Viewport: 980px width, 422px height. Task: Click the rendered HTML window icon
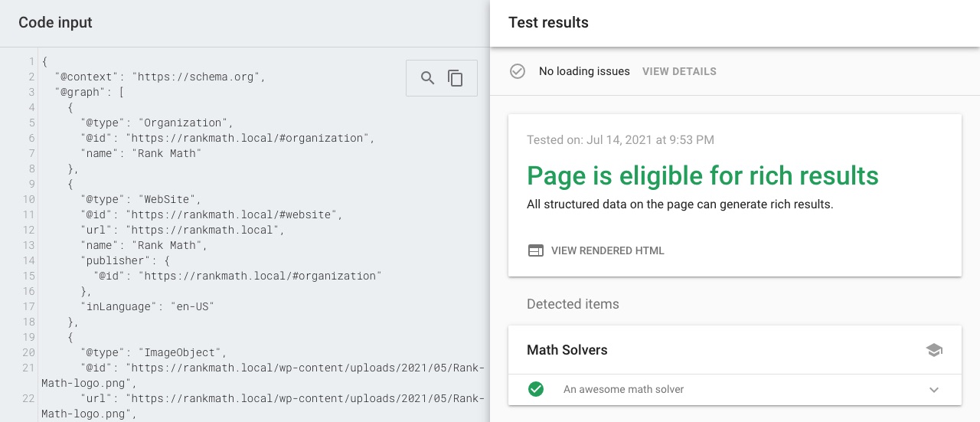(536, 250)
